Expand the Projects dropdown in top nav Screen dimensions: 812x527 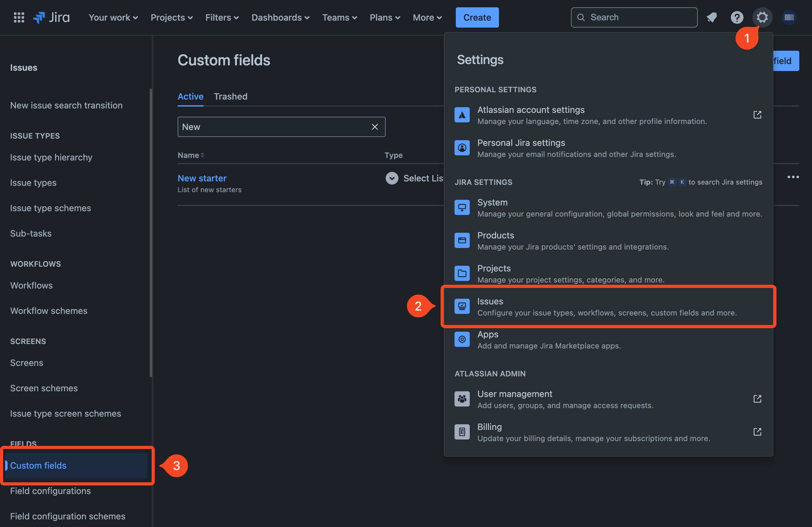click(x=172, y=17)
